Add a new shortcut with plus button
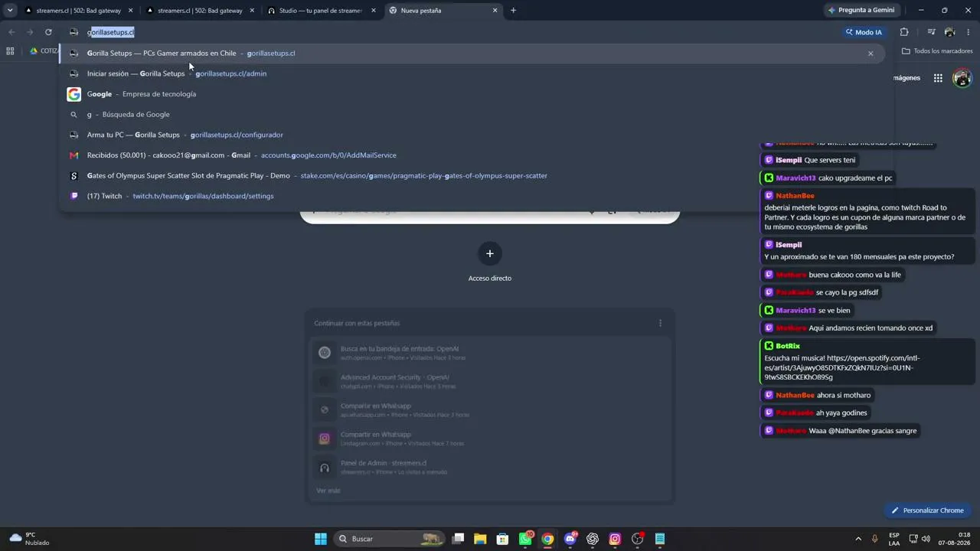 click(490, 253)
